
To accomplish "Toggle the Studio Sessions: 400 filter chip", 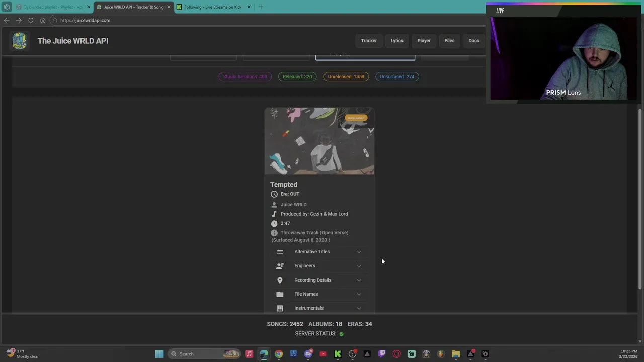I will click(x=245, y=77).
